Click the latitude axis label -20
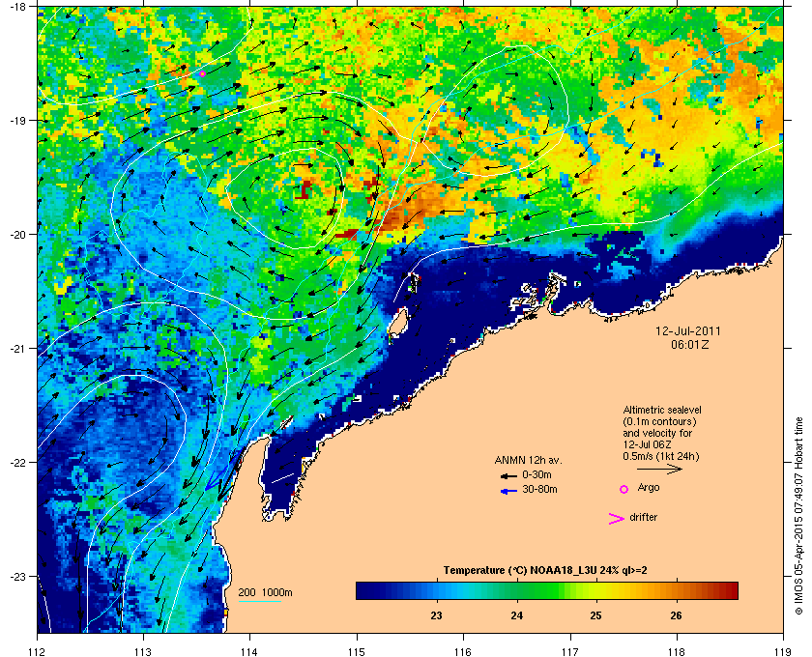This screenshot has width=812, height=657. click(18, 234)
